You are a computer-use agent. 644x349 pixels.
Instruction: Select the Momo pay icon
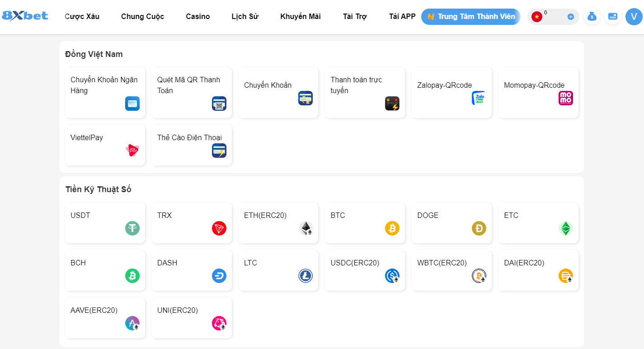point(565,98)
